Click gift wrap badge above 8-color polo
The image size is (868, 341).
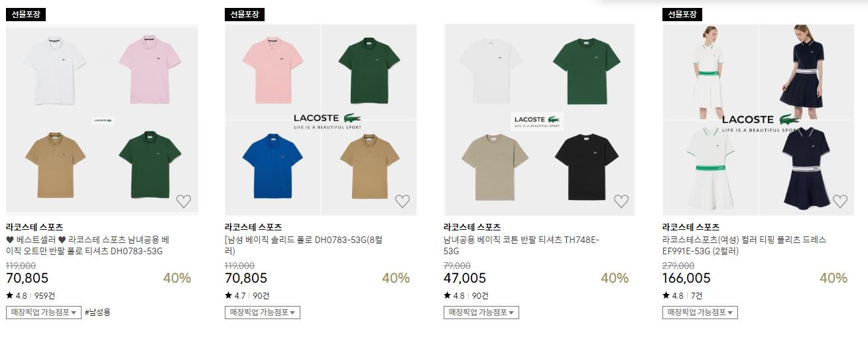pyautogui.click(x=245, y=14)
